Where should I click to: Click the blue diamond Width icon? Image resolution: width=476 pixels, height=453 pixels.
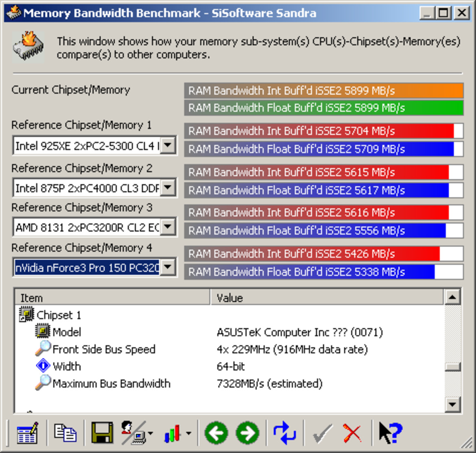tap(43, 365)
